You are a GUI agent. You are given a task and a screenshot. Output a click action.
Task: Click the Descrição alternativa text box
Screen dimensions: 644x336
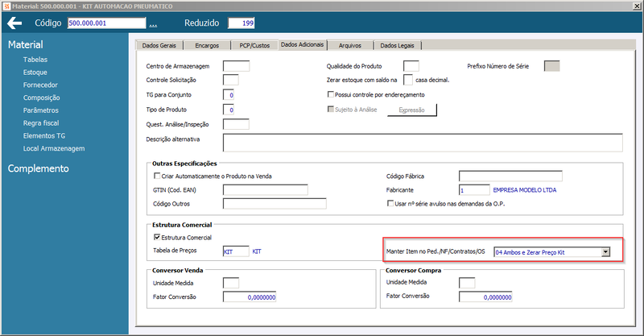point(423,143)
